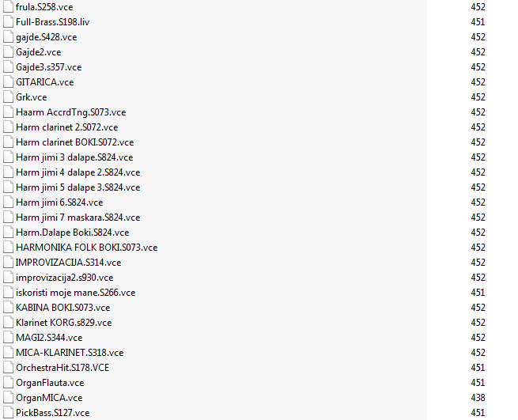Image resolution: width=518 pixels, height=420 pixels.
Task: Click the MICA-KLARINET.S318.vce file name
Action: point(70,353)
